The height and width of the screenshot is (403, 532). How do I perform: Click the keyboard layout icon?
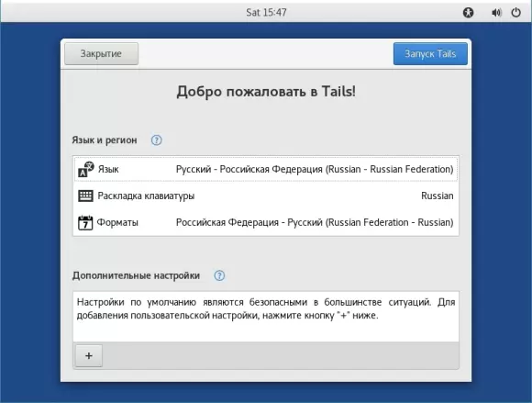click(85, 196)
